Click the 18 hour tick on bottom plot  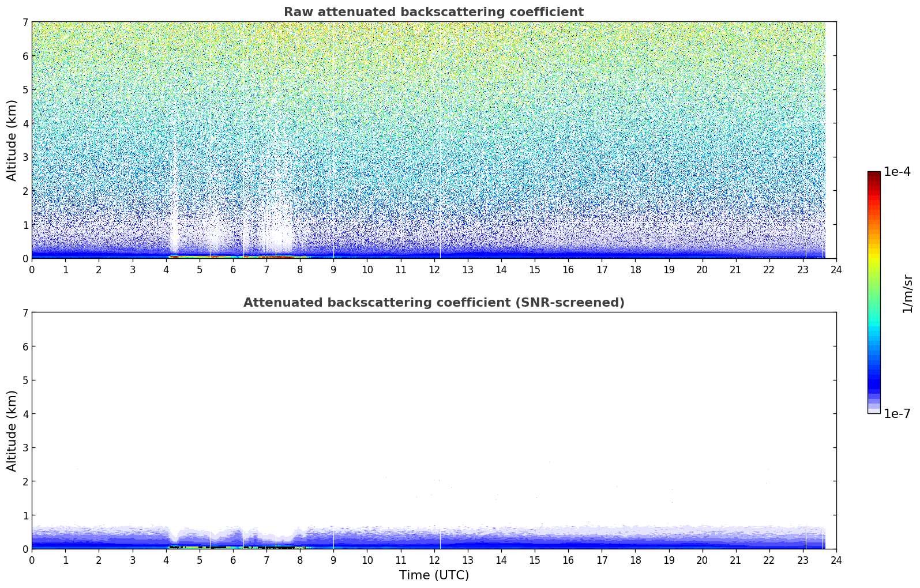coord(635,560)
